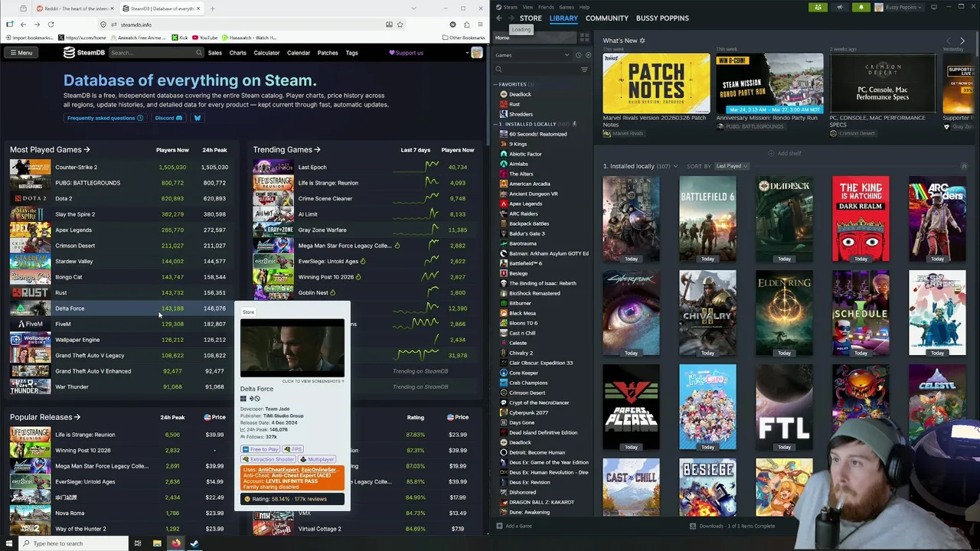Image resolution: width=980 pixels, height=551 pixels.
Task: Open Friends menu in Steam client
Action: [x=545, y=7]
